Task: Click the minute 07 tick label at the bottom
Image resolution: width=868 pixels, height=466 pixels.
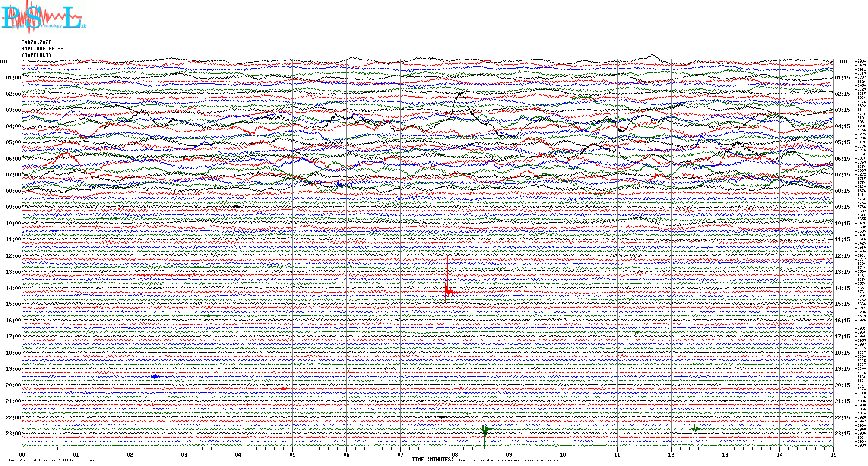Action: (401, 454)
